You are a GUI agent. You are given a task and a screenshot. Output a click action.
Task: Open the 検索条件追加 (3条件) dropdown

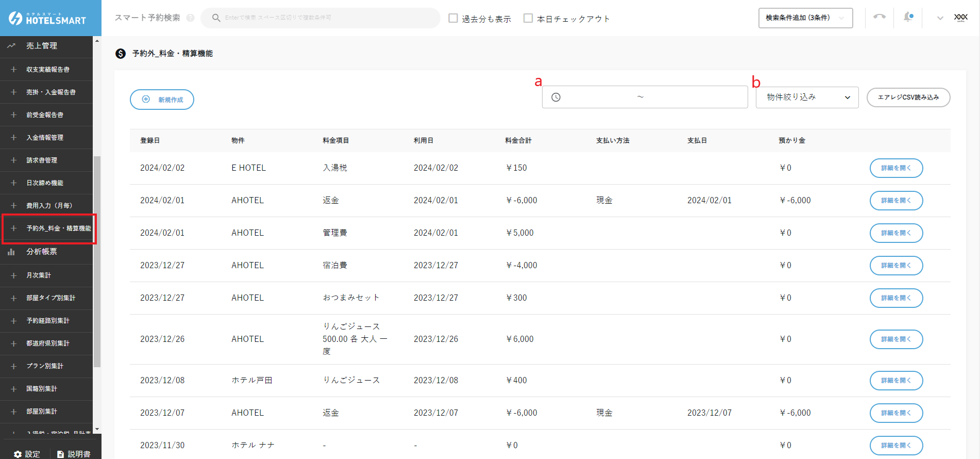point(805,18)
